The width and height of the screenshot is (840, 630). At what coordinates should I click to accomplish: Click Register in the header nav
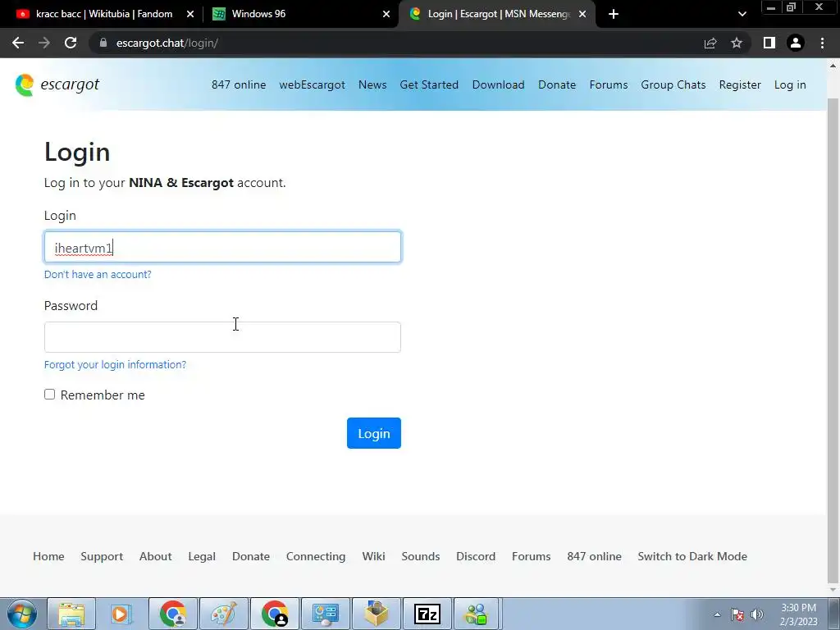tap(740, 84)
